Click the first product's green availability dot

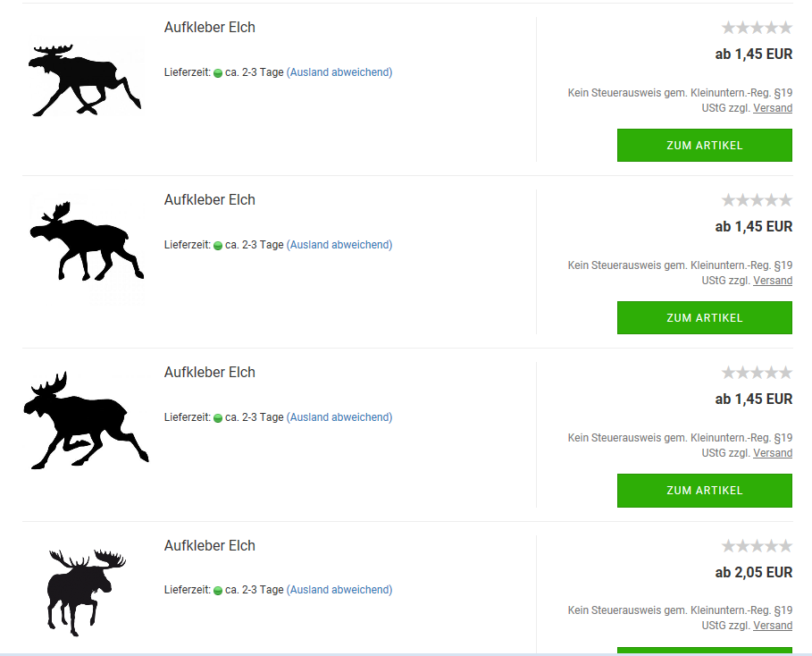[218, 73]
